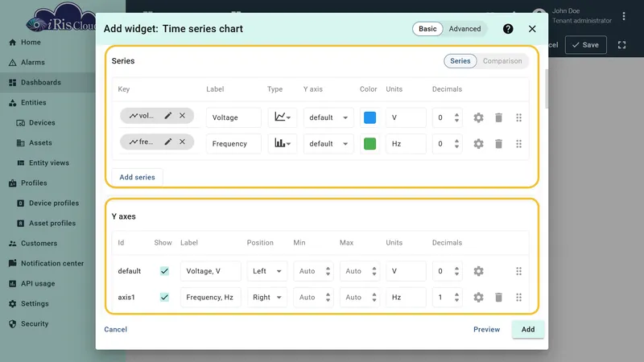
Task: Open Voltage series chart type dropdown
Action: point(283,117)
